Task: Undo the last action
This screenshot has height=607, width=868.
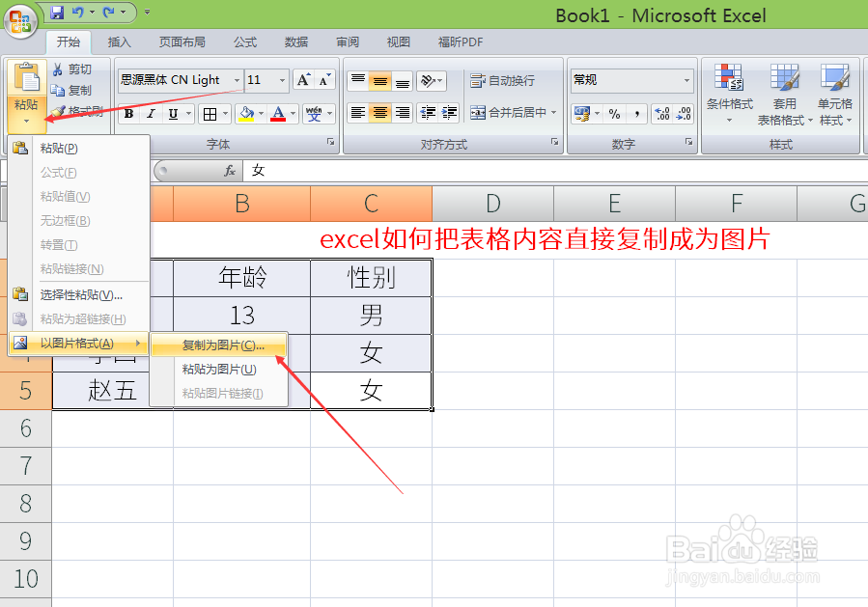Action: (77, 13)
